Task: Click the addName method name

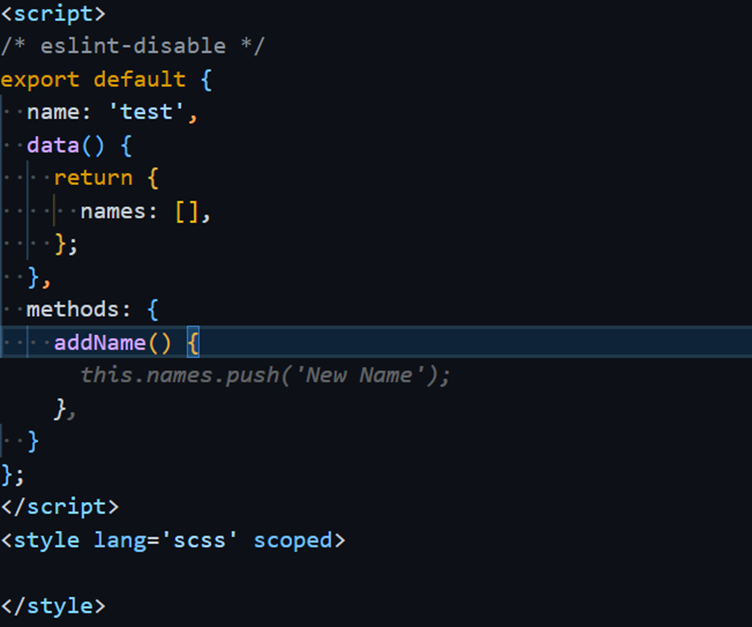Action: (x=100, y=343)
